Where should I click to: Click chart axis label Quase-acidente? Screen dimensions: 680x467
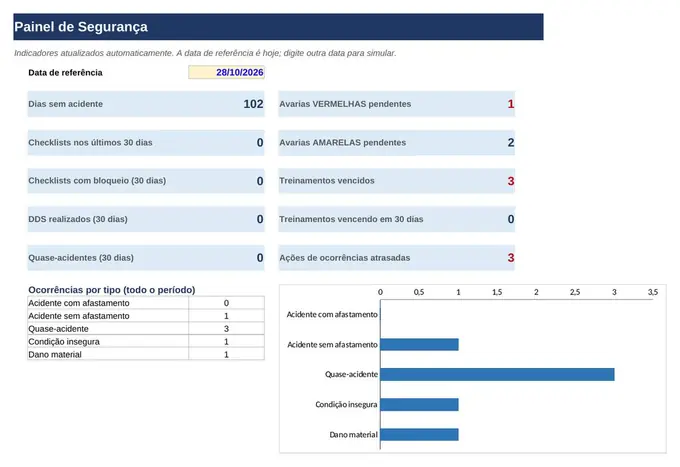coord(352,375)
